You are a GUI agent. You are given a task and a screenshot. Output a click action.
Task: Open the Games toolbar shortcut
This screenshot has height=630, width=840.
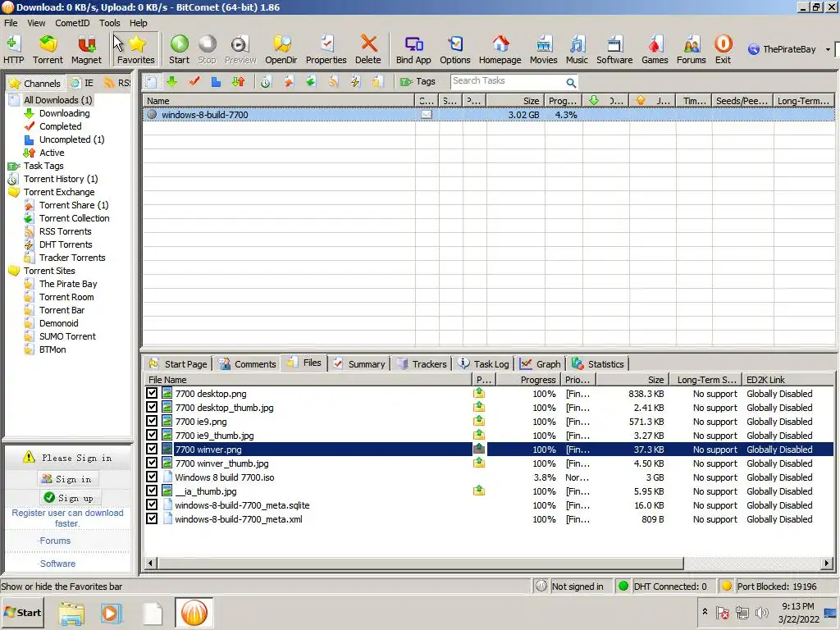[x=655, y=49]
